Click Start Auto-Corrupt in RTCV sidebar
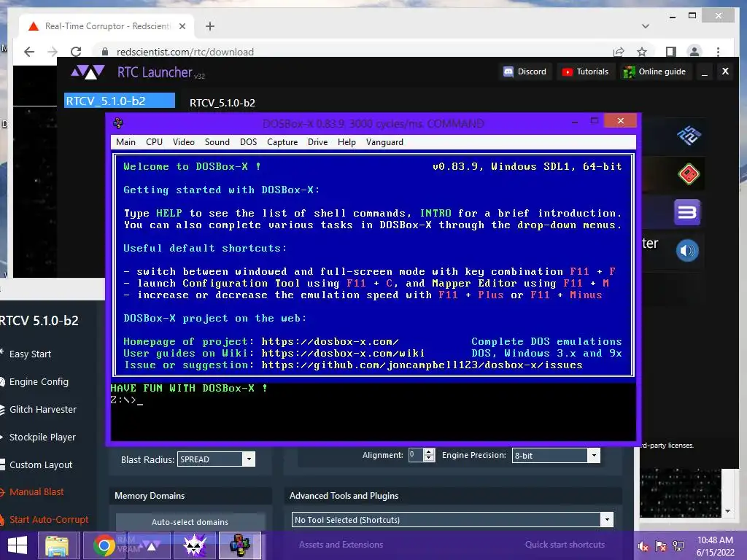 47,519
